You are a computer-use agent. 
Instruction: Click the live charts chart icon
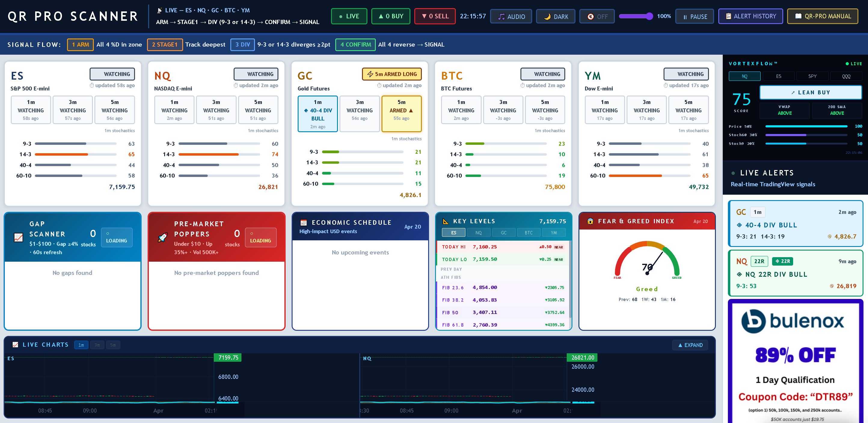(x=15, y=345)
